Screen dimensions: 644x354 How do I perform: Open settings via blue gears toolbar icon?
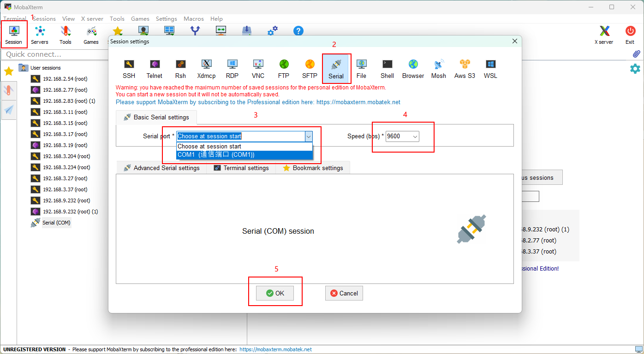pos(273,31)
